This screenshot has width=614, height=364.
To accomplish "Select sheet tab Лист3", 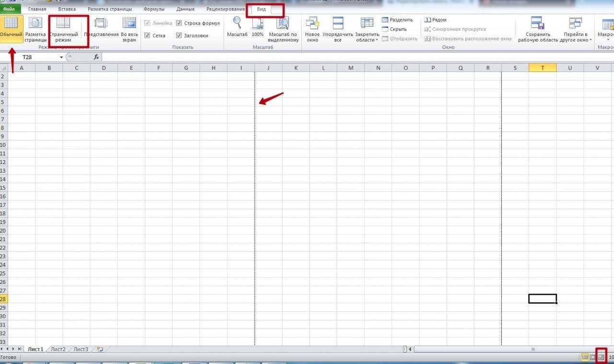I will point(81,349).
